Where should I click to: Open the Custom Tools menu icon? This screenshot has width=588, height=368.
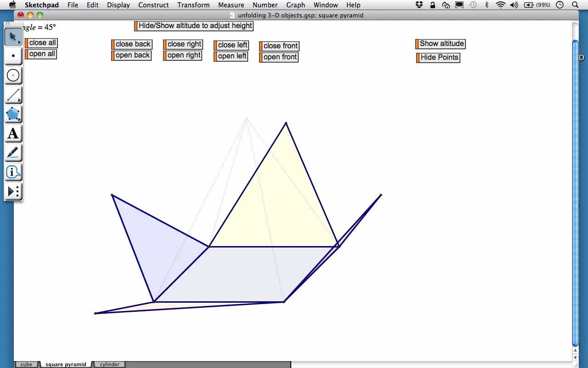(x=13, y=191)
